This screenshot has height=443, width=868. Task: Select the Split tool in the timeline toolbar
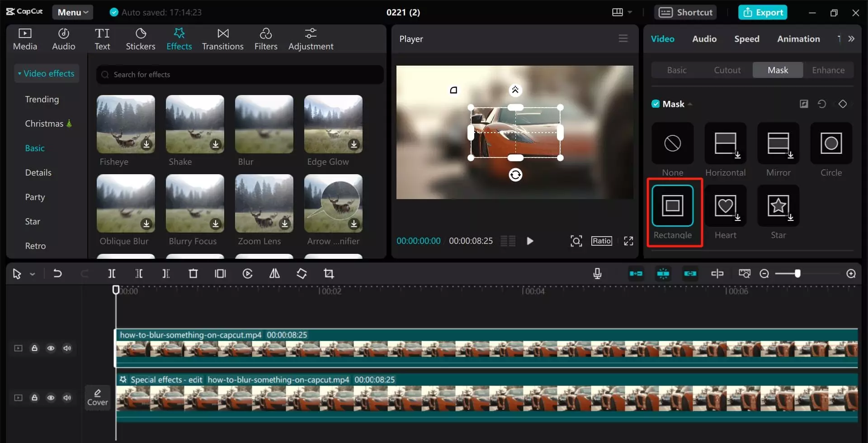pyautogui.click(x=112, y=273)
